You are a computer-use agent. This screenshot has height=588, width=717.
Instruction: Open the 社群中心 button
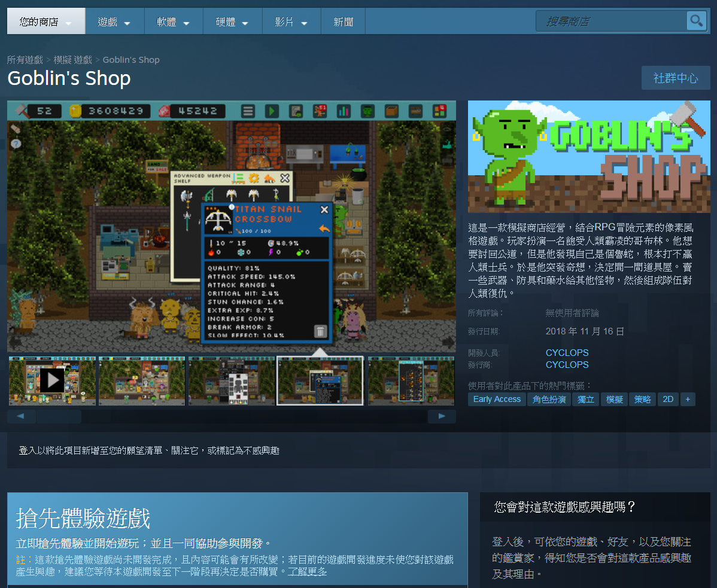[675, 78]
